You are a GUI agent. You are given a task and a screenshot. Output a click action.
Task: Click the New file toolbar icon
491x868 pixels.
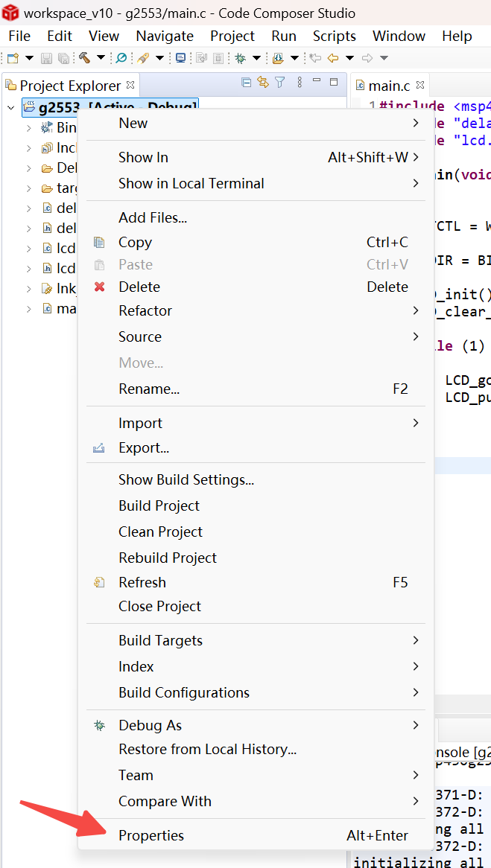(x=12, y=57)
